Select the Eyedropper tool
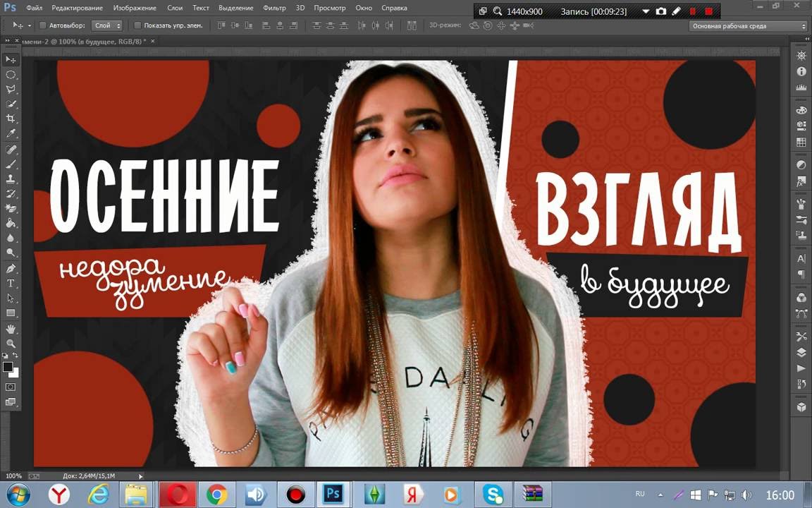812x508 pixels. [11, 133]
